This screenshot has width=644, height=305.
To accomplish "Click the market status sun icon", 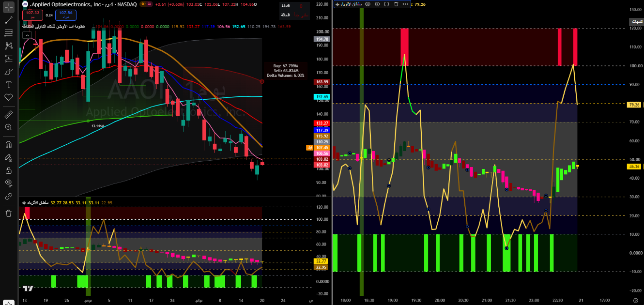I will click(143, 4).
